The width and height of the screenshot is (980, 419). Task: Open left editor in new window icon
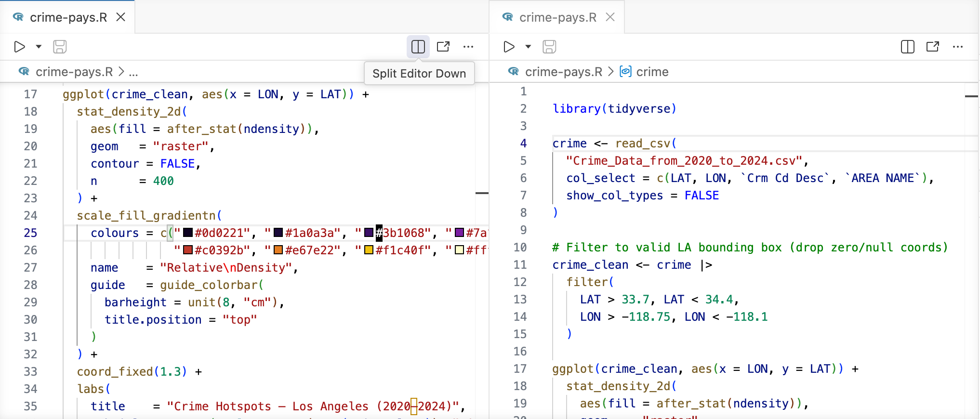pyautogui.click(x=443, y=47)
